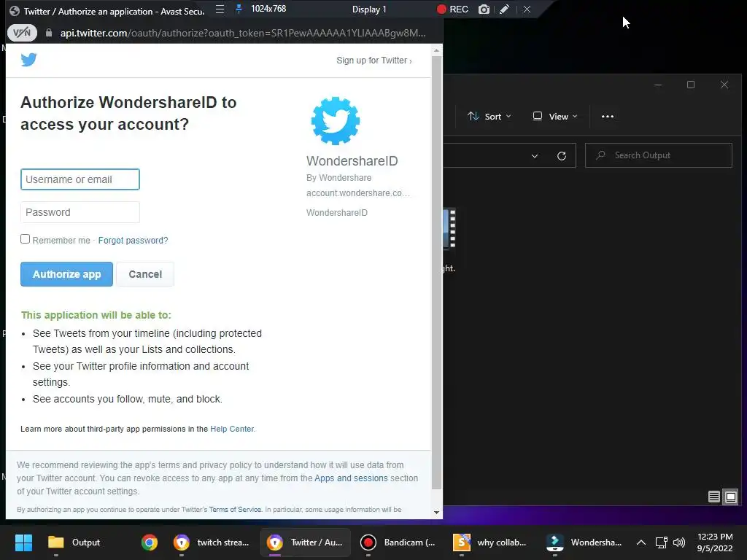Click the padlock site security icon

(49, 33)
